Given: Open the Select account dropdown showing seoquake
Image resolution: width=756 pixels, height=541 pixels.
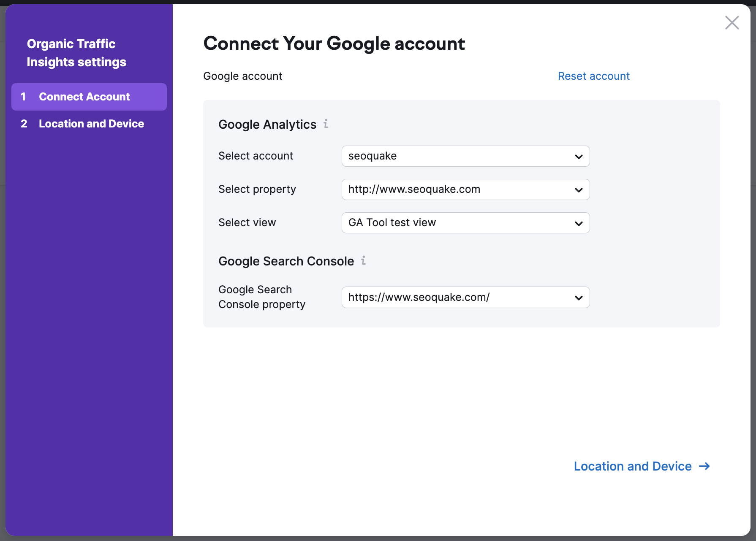Looking at the screenshot, I should [465, 156].
